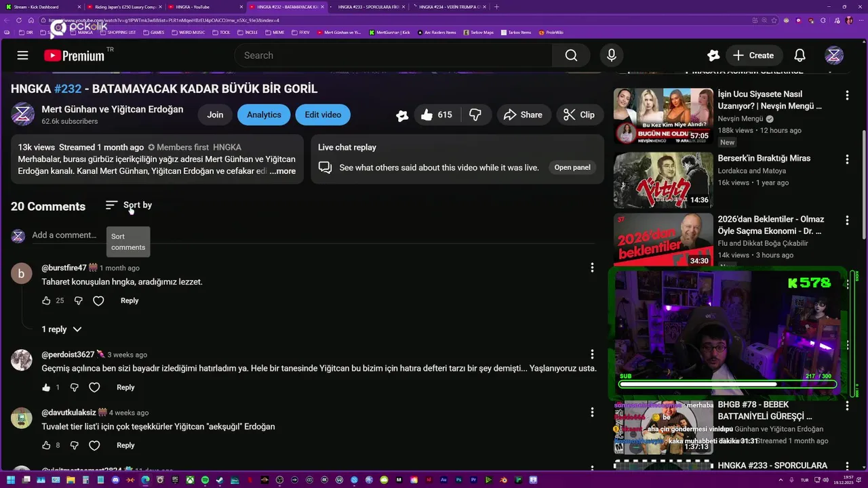Open a new browser tab

[x=496, y=7]
